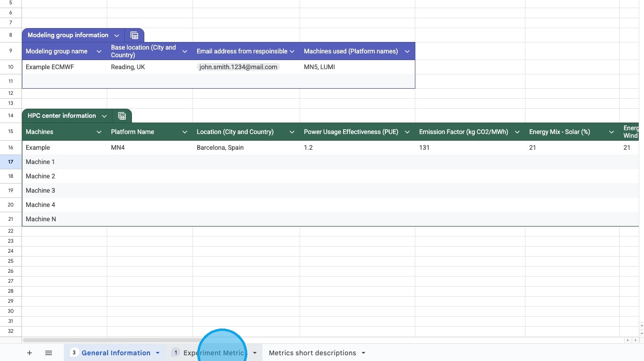Viewport: 644px width, 361px height.
Task: Open the Modeling group name column dropdown
Action: [99, 52]
